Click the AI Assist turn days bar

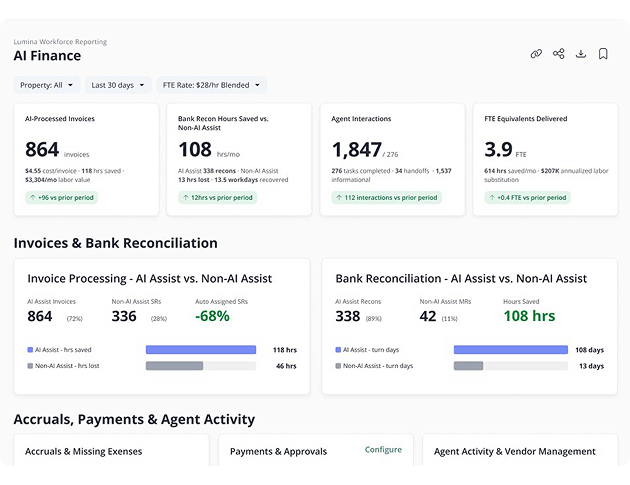pos(511,350)
